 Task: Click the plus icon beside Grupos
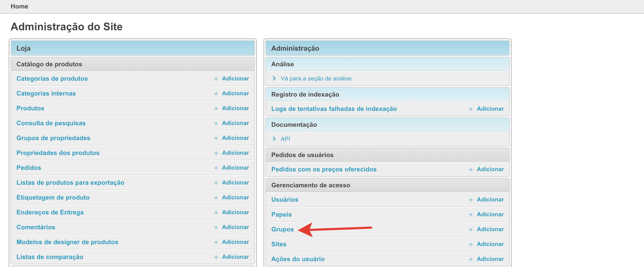pos(471,230)
